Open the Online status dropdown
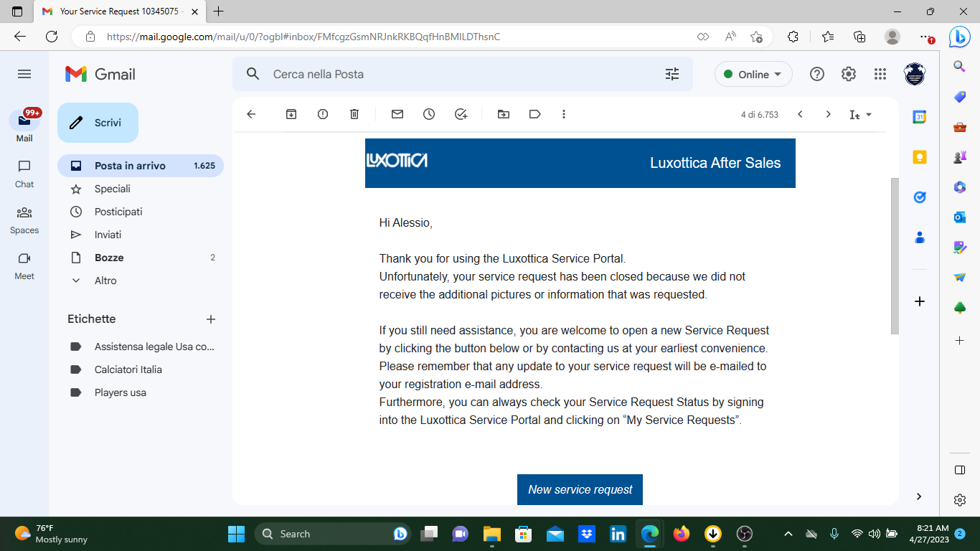The height and width of the screenshot is (551, 980). point(753,74)
